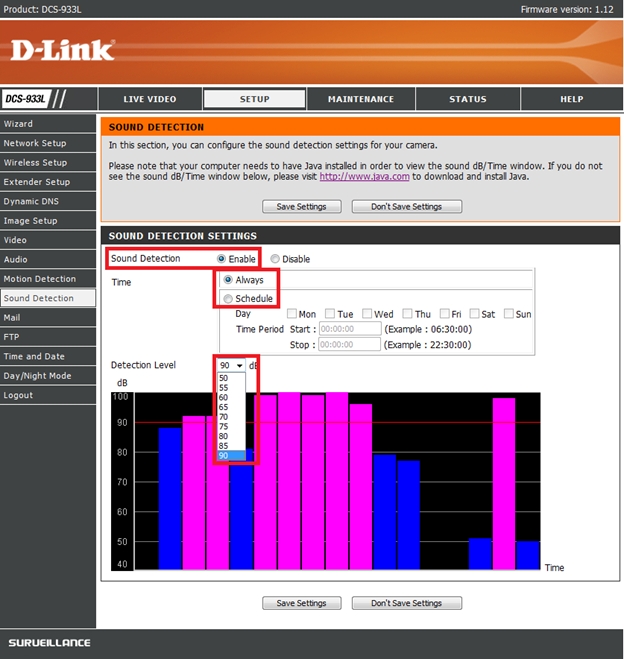The width and height of the screenshot is (624, 659).
Task: Switch to the Maintenance tab
Action: coord(361,99)
